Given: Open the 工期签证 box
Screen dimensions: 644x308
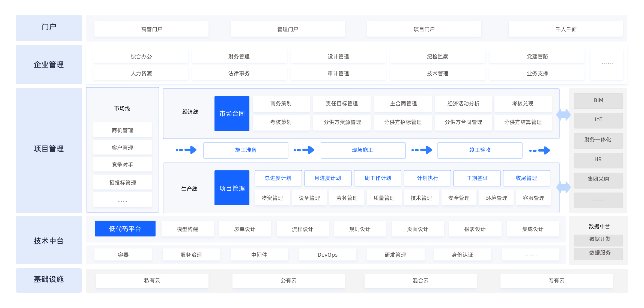Looking at the screenshot, I should coord(477,178).
